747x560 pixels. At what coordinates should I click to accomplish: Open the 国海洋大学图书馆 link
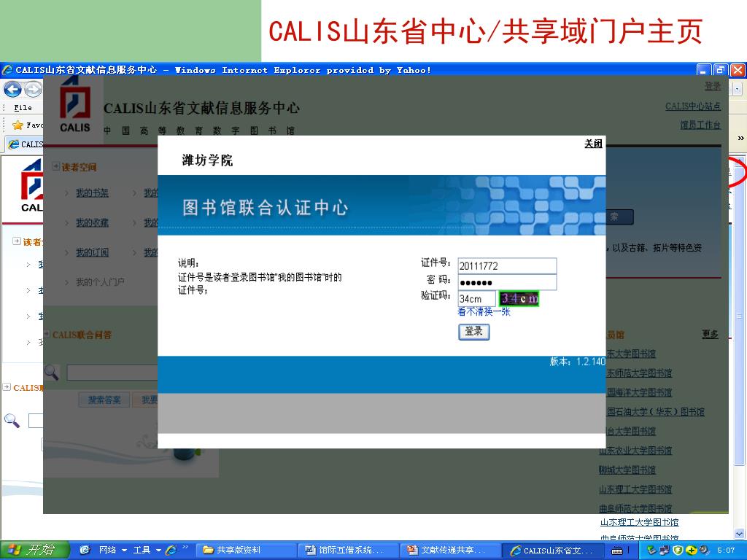tap(639, 392)
